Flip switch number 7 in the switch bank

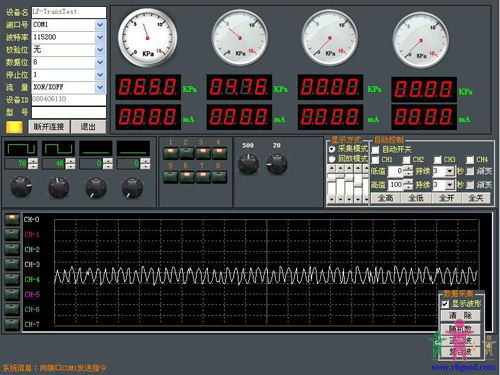coord(203,177)
